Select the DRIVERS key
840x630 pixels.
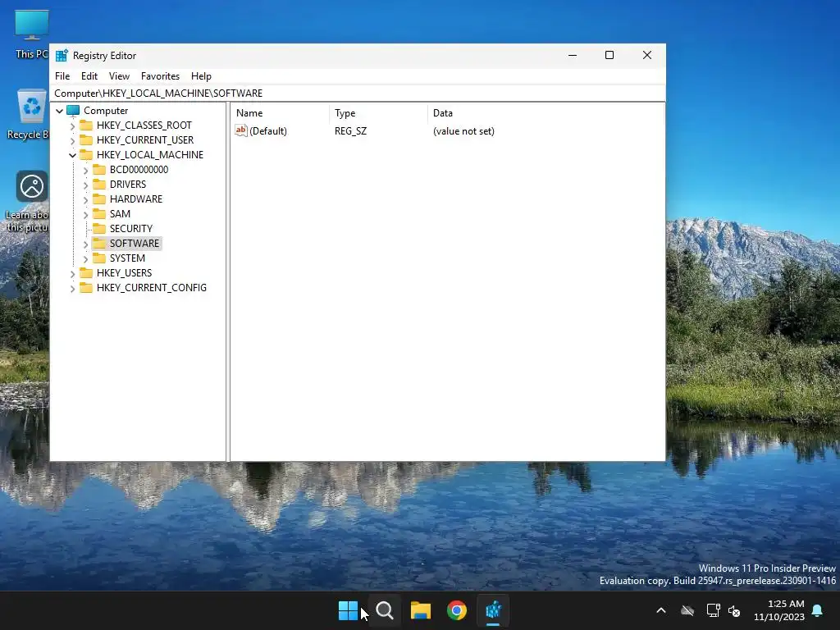[127, 185]
